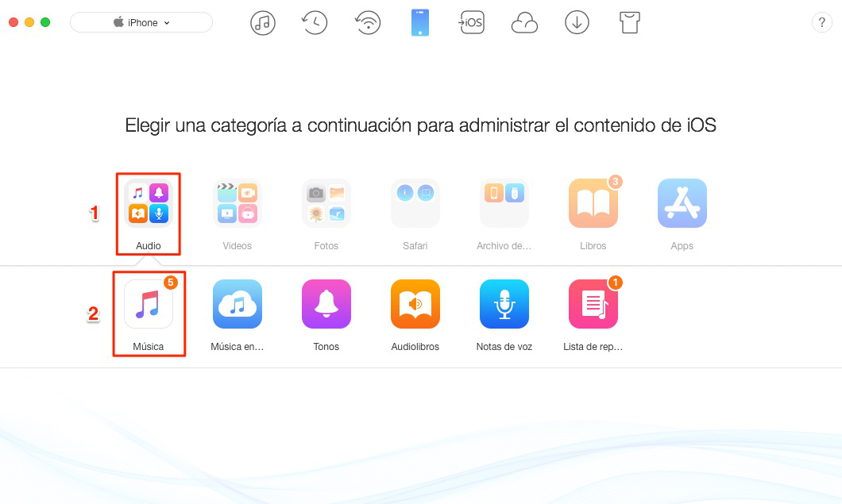Open the Música en la nube icon
This screenshot has height=504, width=842.
click(238, 304)
